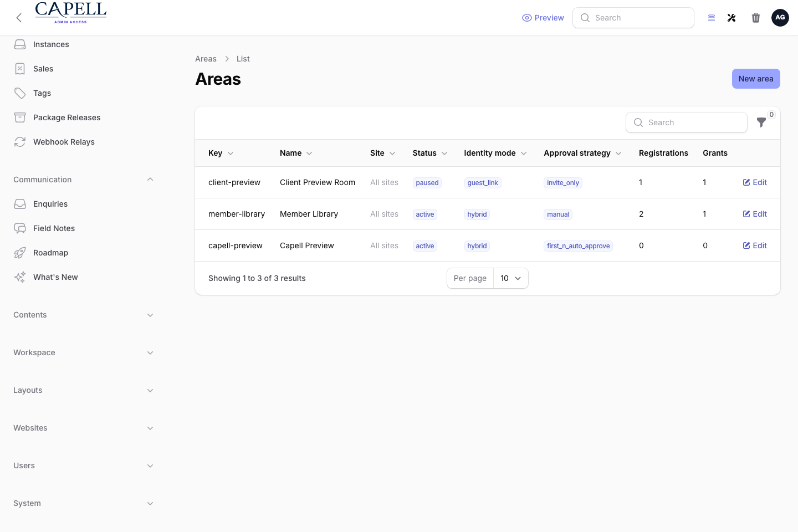Sort the table by Site column

pos(383,153)
